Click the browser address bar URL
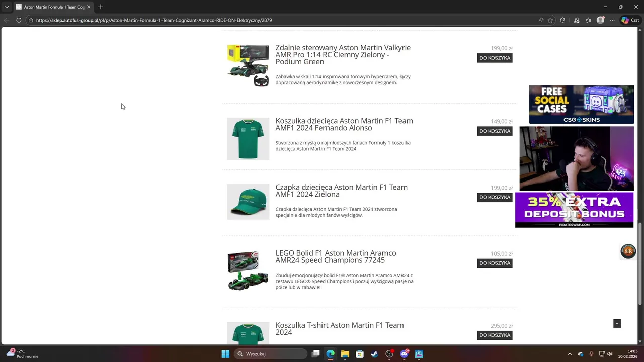The image size is (644, 362). [x=154, y=20]
